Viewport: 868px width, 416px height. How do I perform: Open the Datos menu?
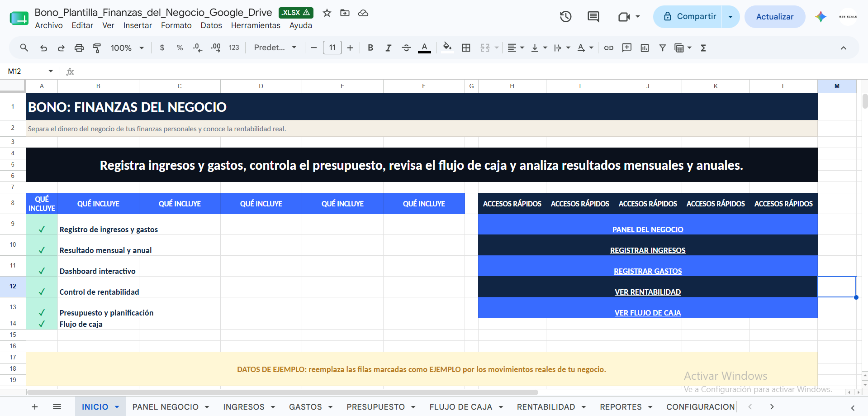(x=211, y=25)
